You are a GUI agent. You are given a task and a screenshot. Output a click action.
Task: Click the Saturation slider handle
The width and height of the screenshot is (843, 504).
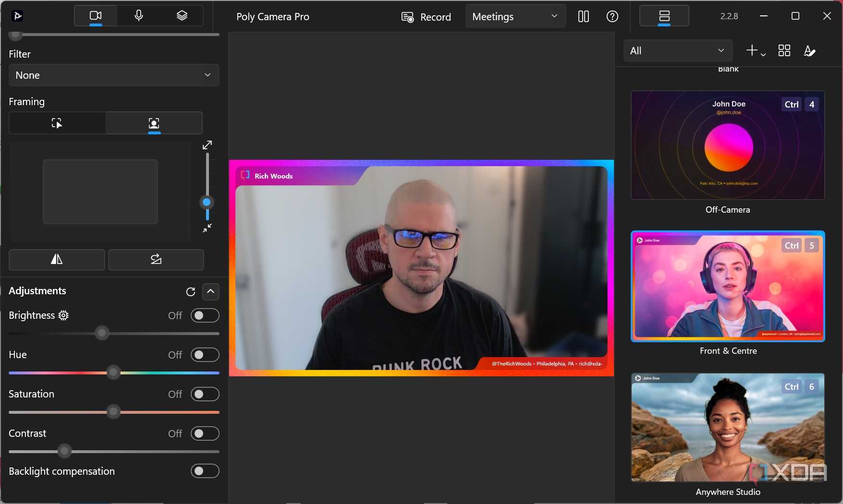coord(113,411)
